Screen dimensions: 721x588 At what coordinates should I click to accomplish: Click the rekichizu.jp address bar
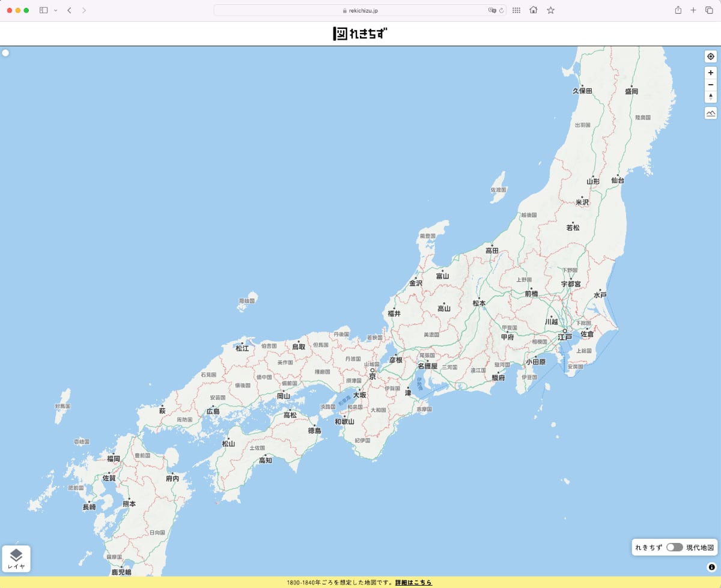click(x=360, y=10)
